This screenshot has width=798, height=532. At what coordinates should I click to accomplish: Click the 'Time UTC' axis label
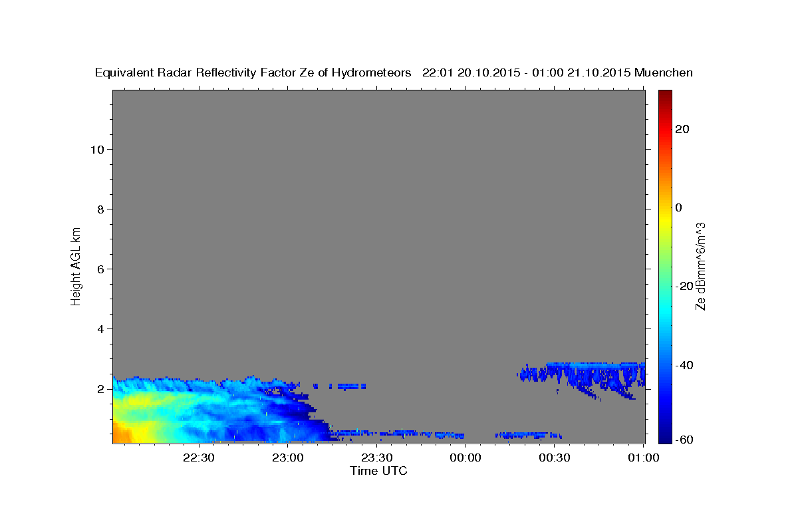378,471
